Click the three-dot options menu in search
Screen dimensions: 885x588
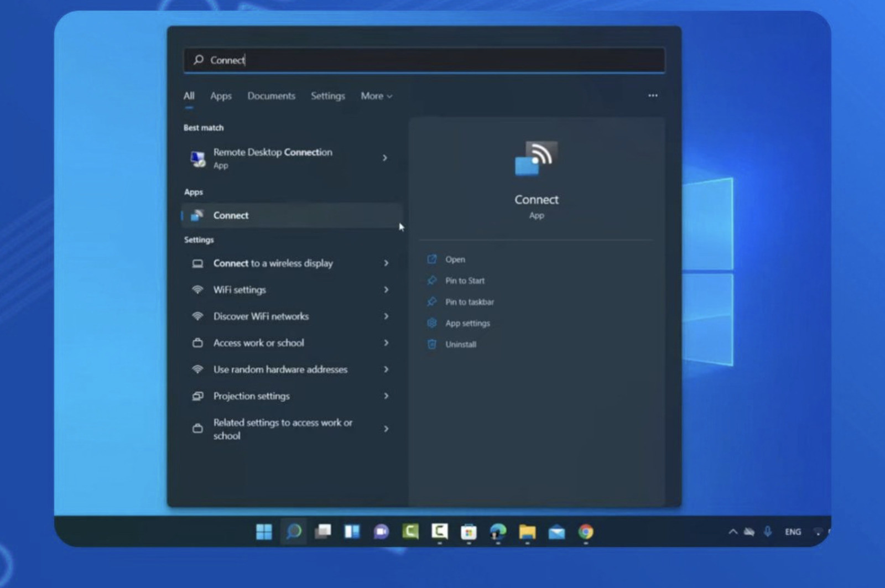pos(653,96)
